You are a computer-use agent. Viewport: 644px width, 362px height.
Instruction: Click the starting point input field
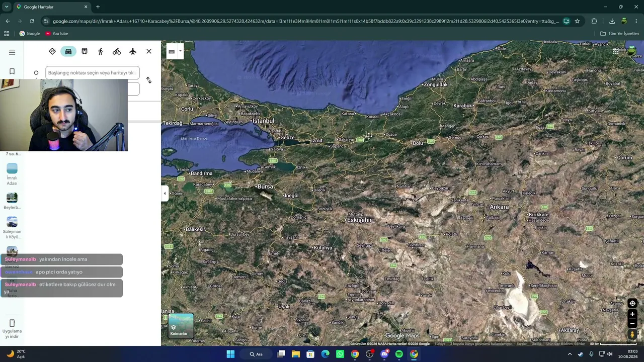(x=92, y=73)
